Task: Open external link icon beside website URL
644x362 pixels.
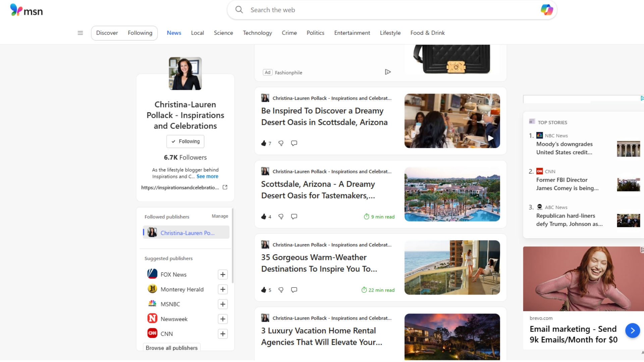Action: pos(225,187)
